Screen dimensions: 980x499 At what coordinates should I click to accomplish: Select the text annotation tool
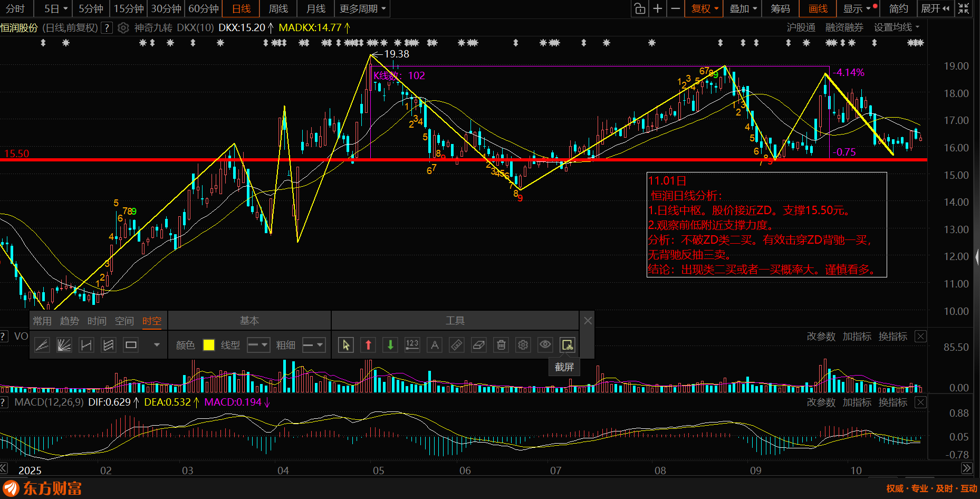pyautogui.click(x=435, y=345)
